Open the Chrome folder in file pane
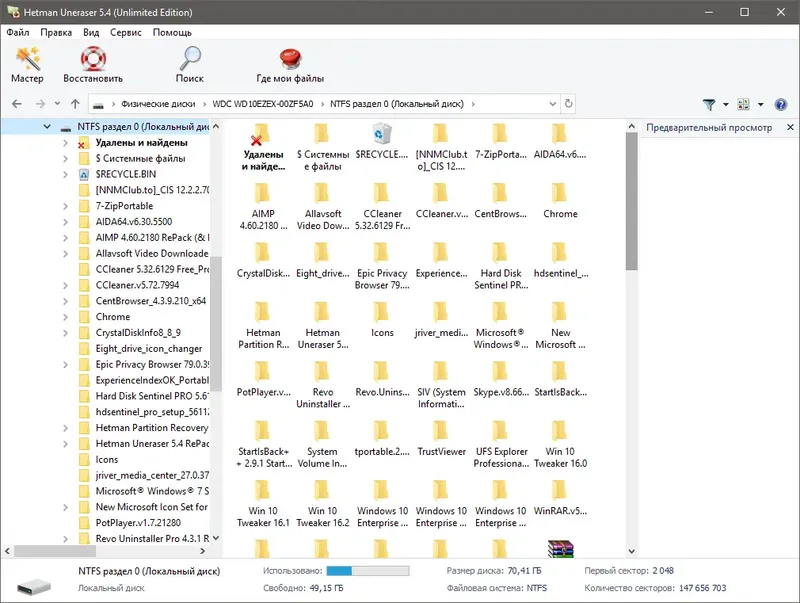 560,201
